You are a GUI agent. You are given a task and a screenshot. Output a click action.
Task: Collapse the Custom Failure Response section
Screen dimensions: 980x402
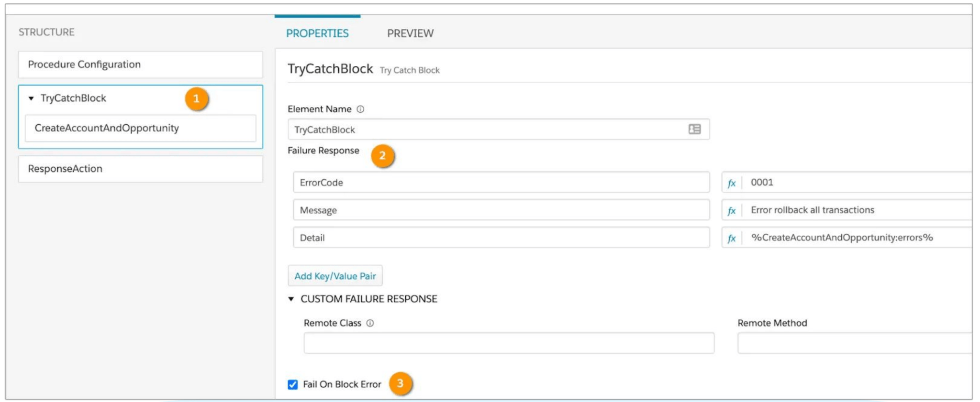291,299
